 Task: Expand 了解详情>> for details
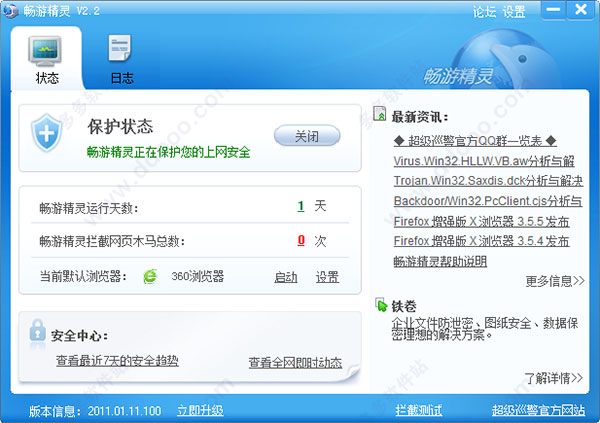coord(554,377)
